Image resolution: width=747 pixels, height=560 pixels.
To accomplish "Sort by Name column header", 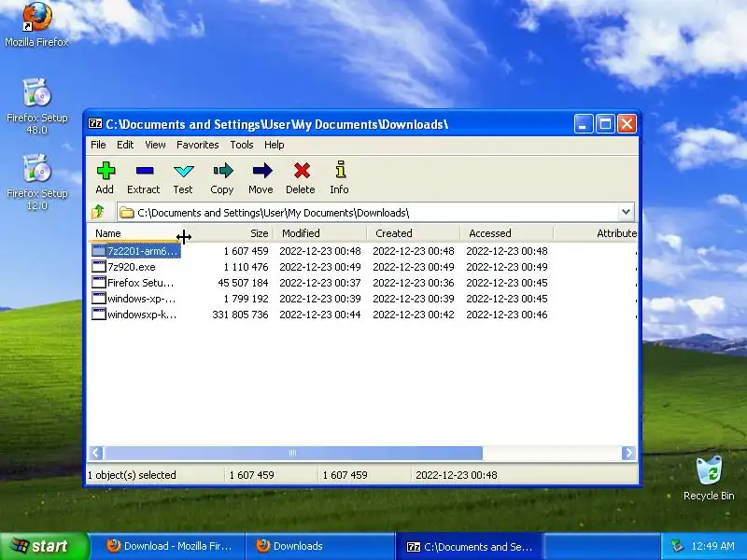I will click(x=134, y=233).
